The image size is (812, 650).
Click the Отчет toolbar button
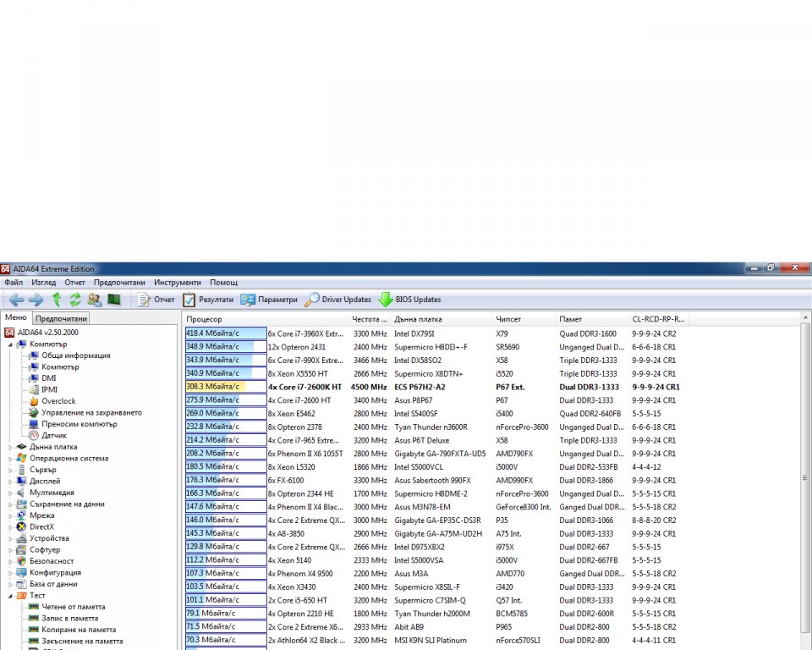[x=156, y=300]
